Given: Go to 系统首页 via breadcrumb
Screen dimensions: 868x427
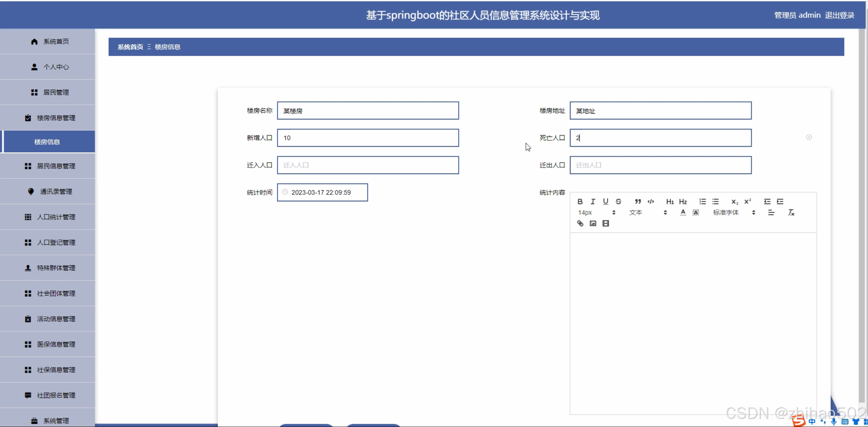Looking at the screenshot, I should coord(130,47).
